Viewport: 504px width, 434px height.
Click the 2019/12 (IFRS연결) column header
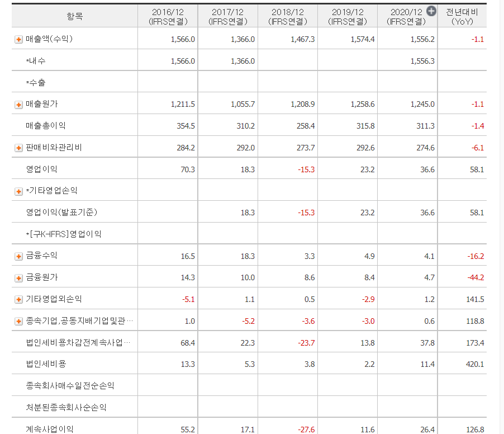click(348, 16)
